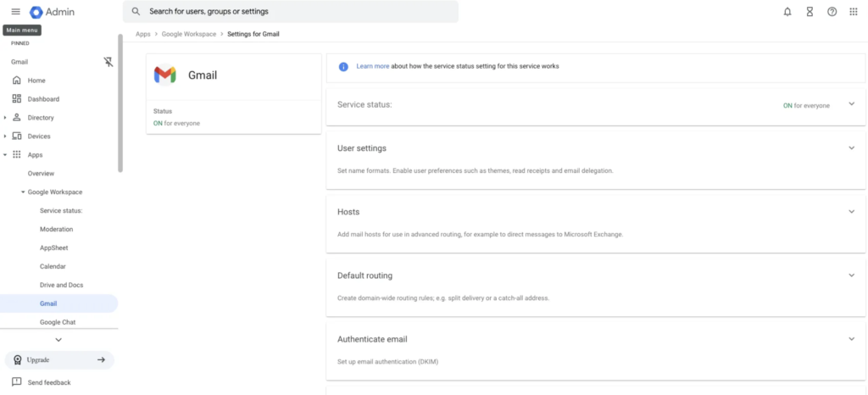Expand the Devices tree arrow

click(5, 136)
